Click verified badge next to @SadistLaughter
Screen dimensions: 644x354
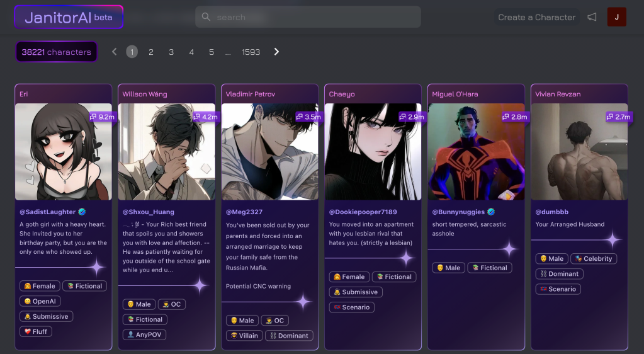[82, 212]
